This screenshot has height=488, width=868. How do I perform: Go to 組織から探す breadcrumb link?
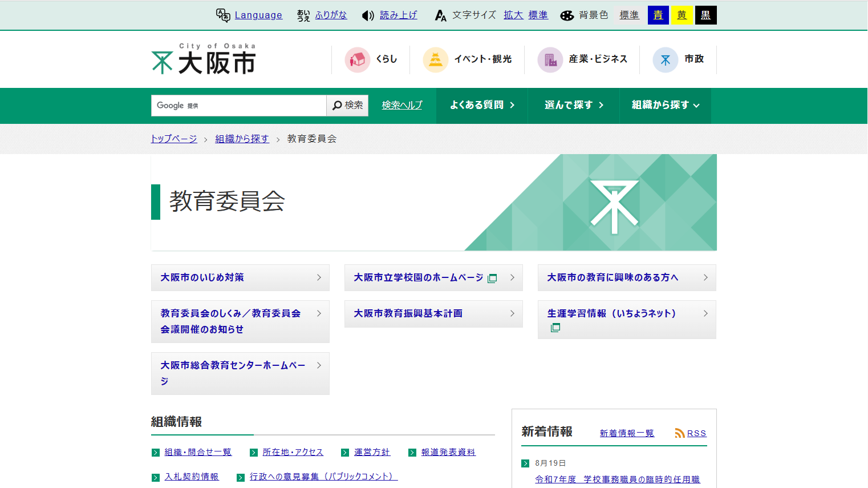click(242, 139)
